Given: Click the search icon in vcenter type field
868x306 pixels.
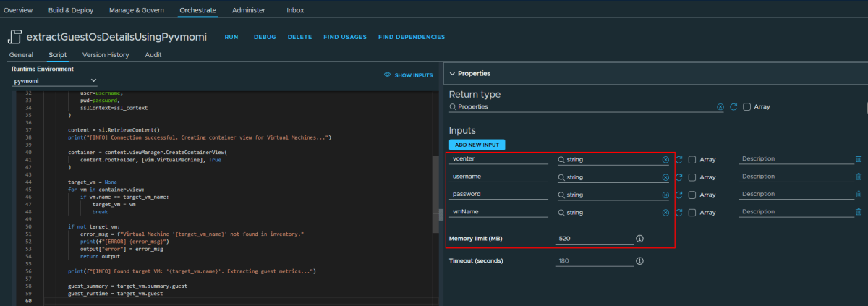Looking at the screenshot, I should (x=561, y=159).
